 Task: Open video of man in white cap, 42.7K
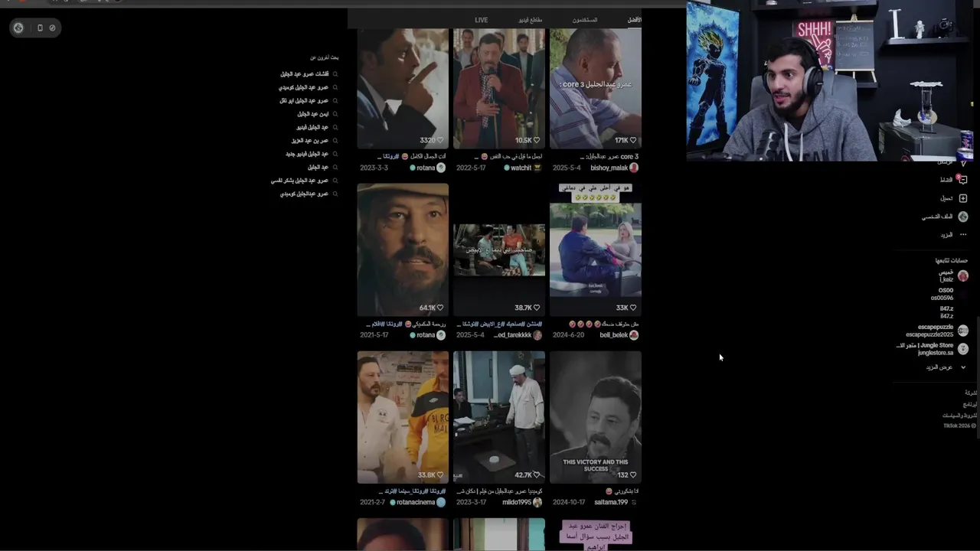499,417
